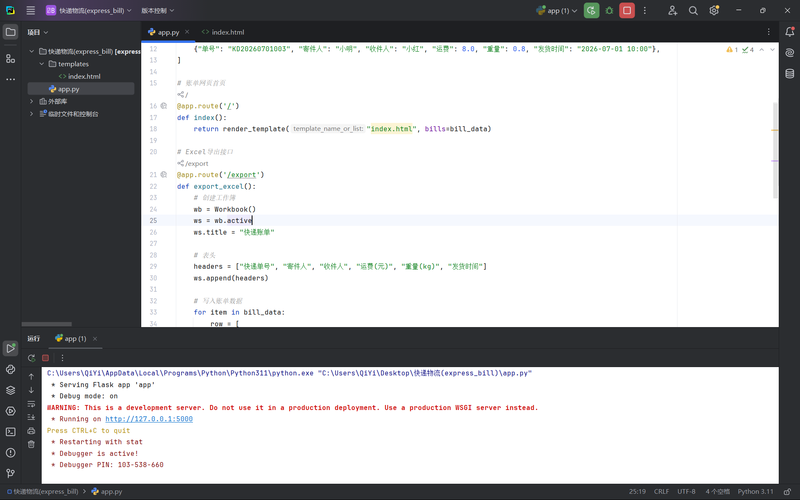Open editor tabs more options menu
Image resolution: width=800 pixels, height=500 pixels.
tap(768, 32)
